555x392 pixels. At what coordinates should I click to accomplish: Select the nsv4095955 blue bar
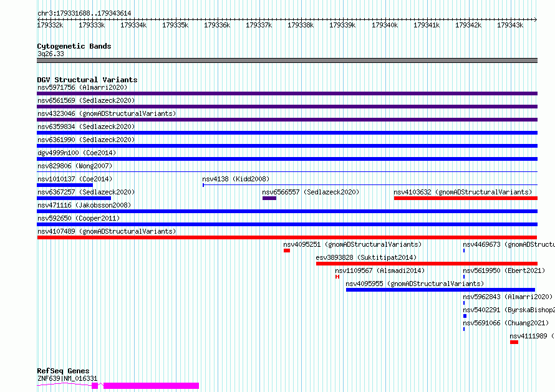[440, 290]
